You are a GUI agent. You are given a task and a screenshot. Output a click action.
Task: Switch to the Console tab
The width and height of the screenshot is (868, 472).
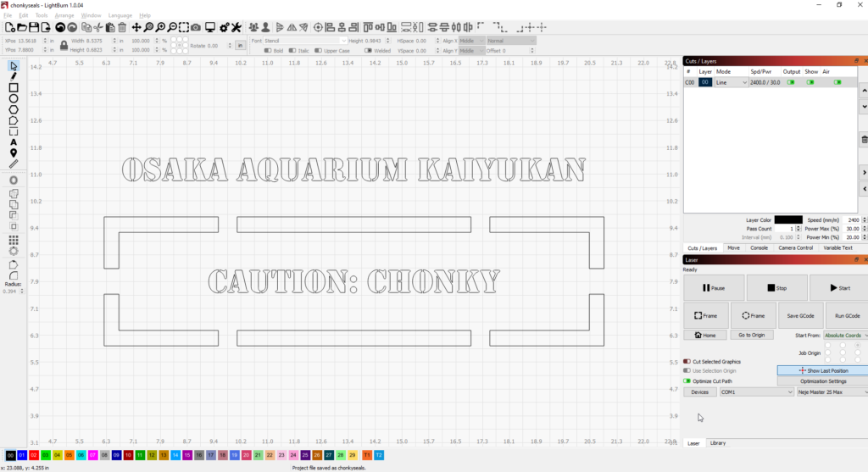coord(759,248)
